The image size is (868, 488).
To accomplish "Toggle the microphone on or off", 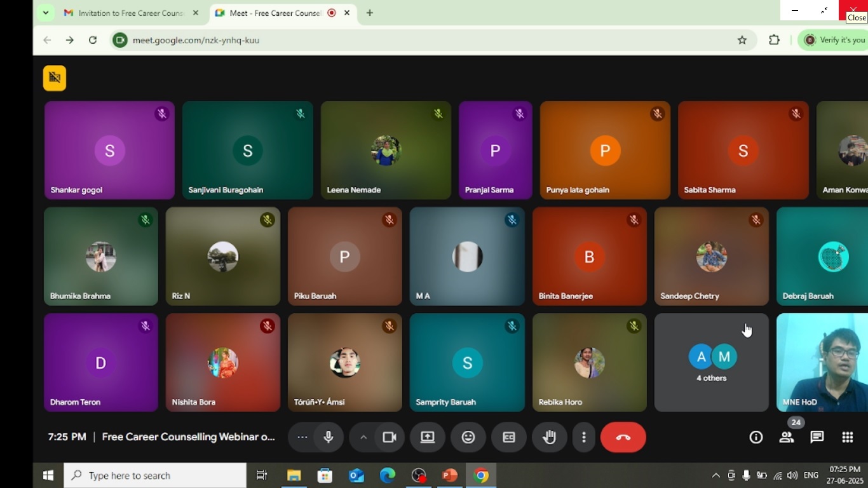I will point(329,437).
